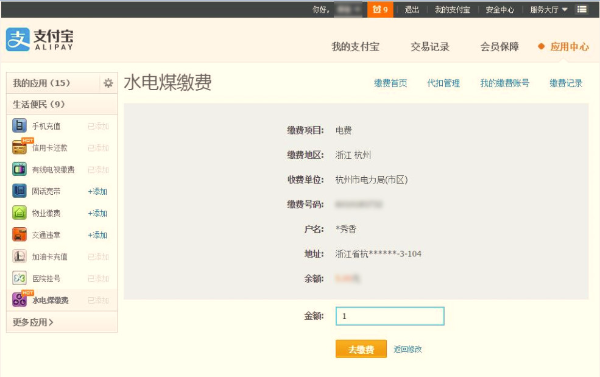This screenshot has height=377, width=600.
Task: Click the 水电煤缴费 page heading
Action: (x=168, y=82)
